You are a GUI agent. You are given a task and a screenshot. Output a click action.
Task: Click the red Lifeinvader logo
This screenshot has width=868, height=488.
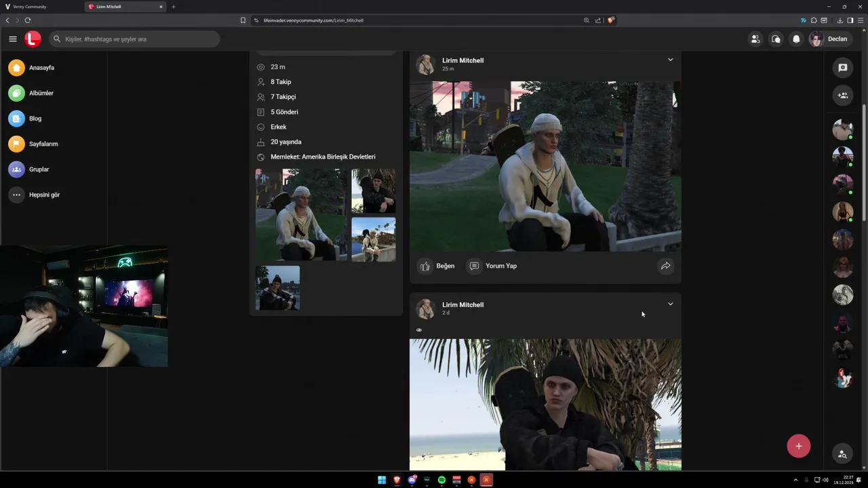[33, 39]
